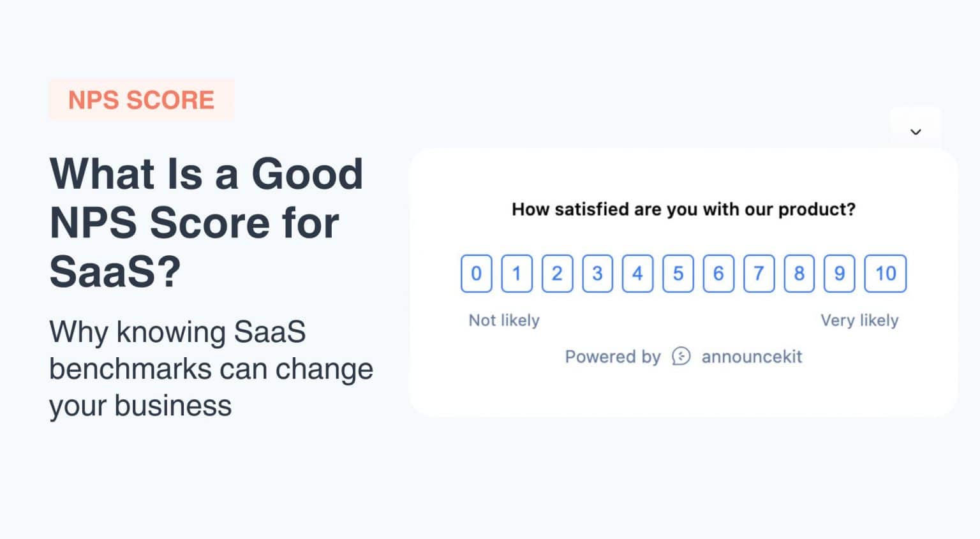Click the NPS SCORE badge

(x=141, y=100)
